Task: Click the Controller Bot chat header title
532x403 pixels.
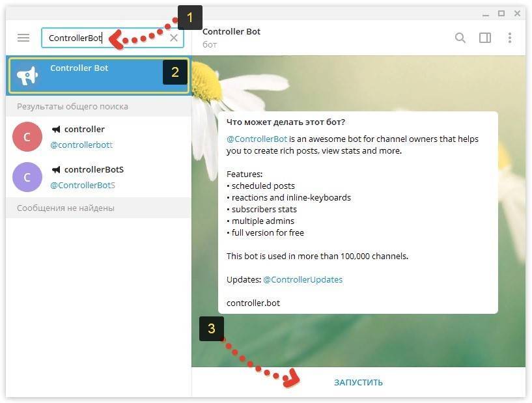Action: point(231,31)
